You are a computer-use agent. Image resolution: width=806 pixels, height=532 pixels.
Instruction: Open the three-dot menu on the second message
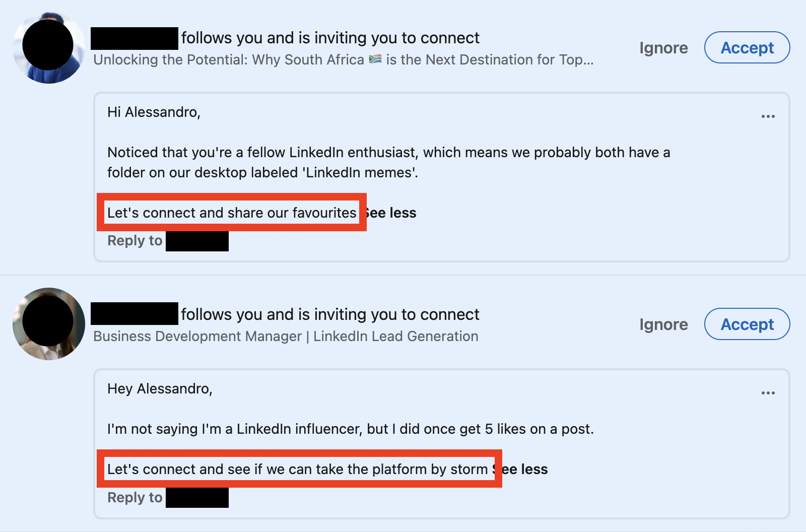click(768, 393)
